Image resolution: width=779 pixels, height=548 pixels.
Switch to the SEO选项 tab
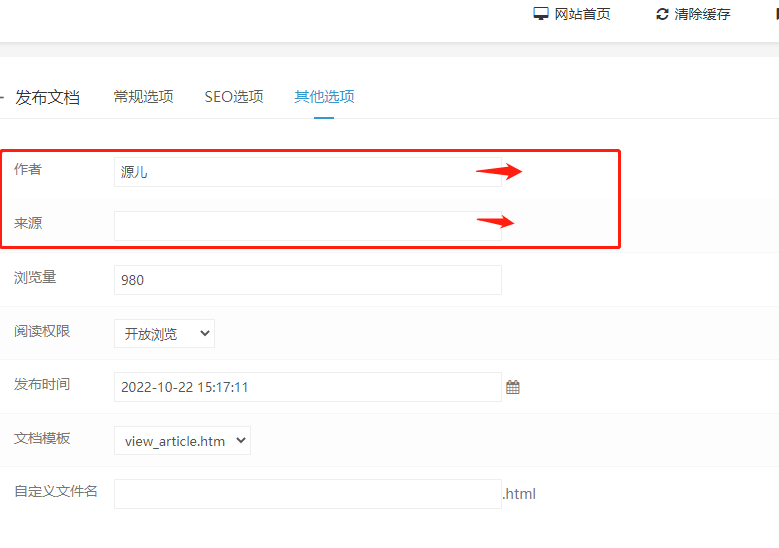pos(234,96)
